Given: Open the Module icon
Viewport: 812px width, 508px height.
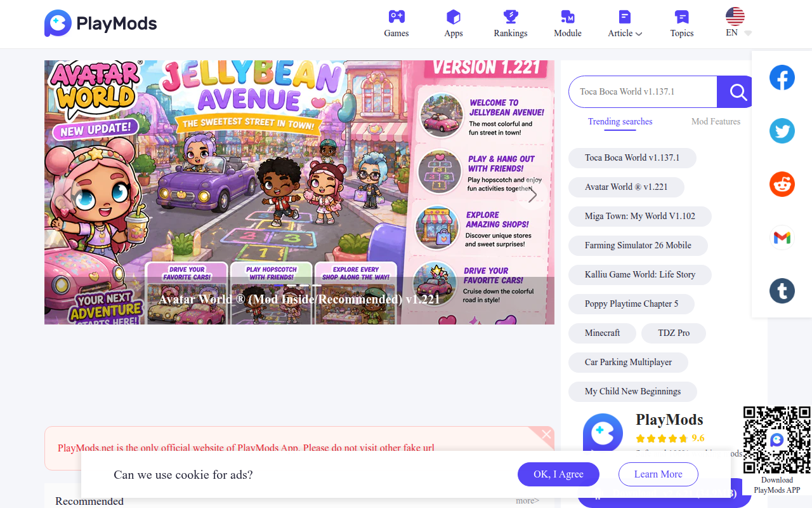Looking at the screenshot, I should coord(568,17).
